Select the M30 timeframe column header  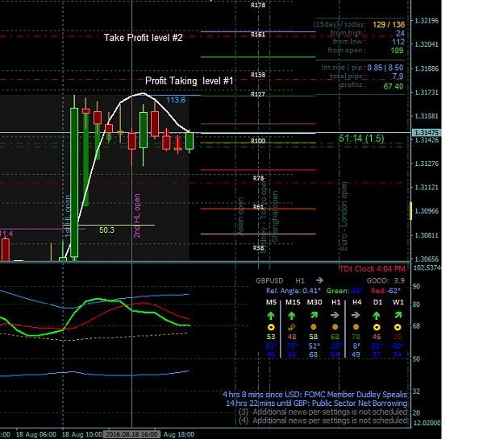point(314,302)
